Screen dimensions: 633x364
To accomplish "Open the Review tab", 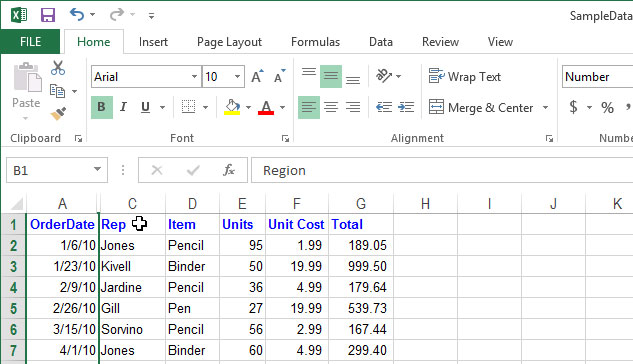I will (440, 42).
